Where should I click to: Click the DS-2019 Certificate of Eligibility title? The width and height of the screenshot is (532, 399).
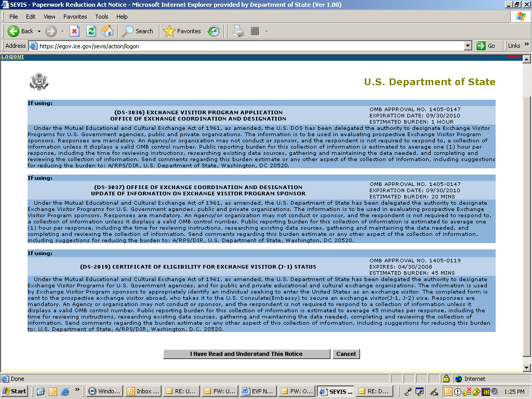(198, 267)
